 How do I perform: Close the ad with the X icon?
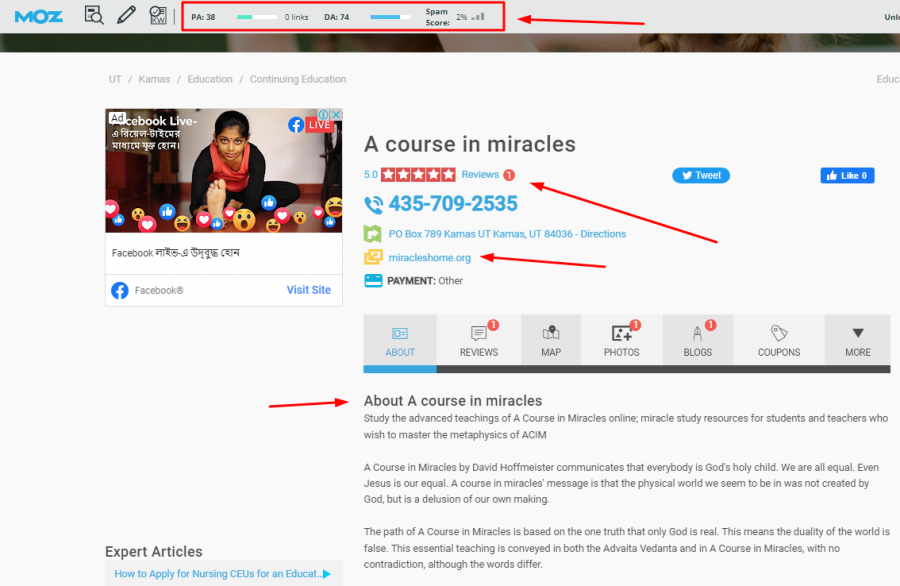pos(337,115)
